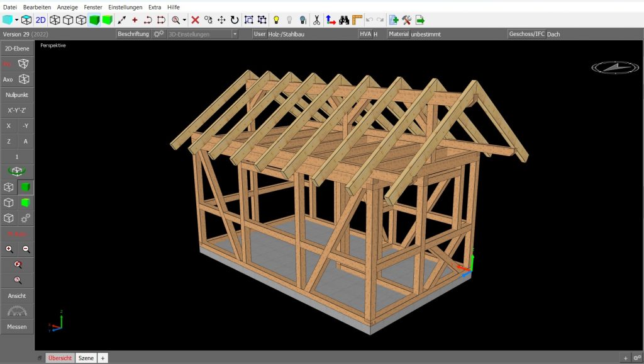
Task: Toggle 2D view mode in toolbar
Action: (40, 20)
